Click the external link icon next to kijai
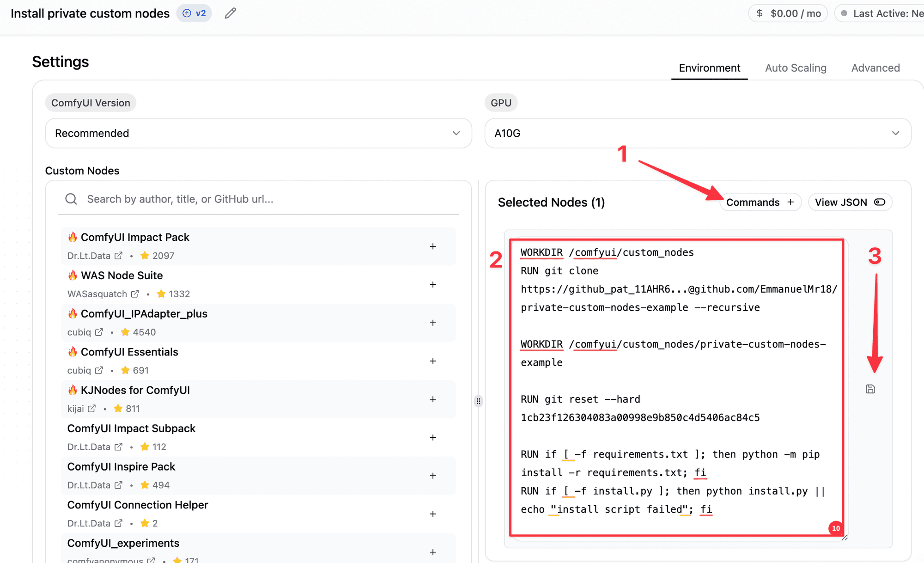The width and height of the screenshot is (924, 563). (92, 408)
